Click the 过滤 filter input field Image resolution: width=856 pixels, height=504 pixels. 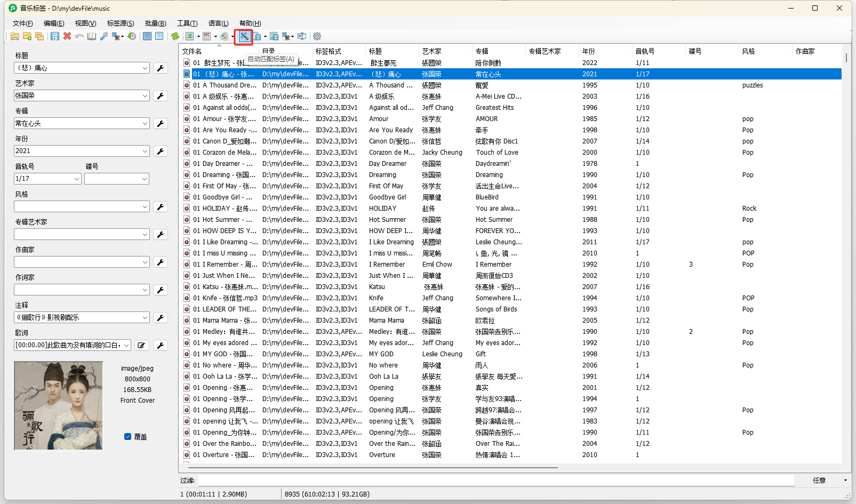tap(496, 481)
